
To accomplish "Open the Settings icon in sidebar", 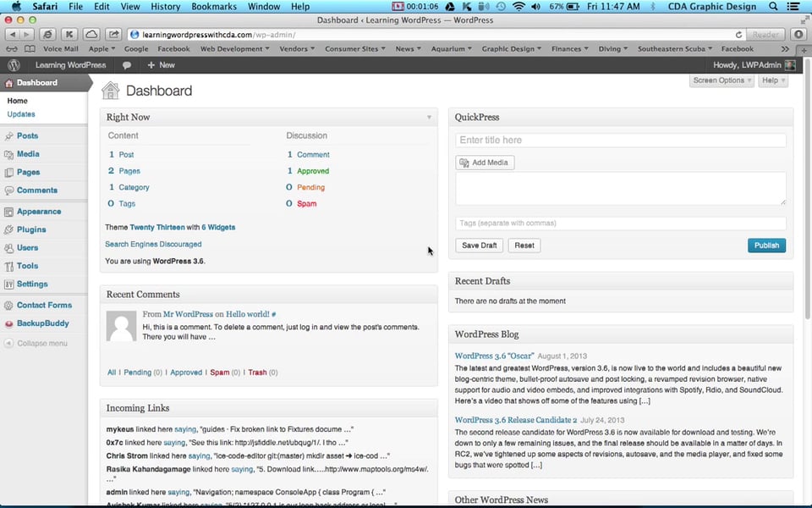I will point(8,284).
